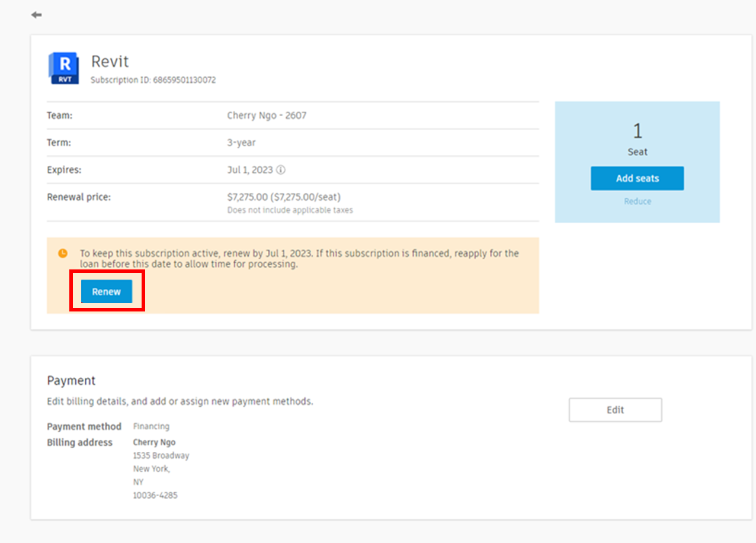Click the renewal warning message text

coord(299,259)
